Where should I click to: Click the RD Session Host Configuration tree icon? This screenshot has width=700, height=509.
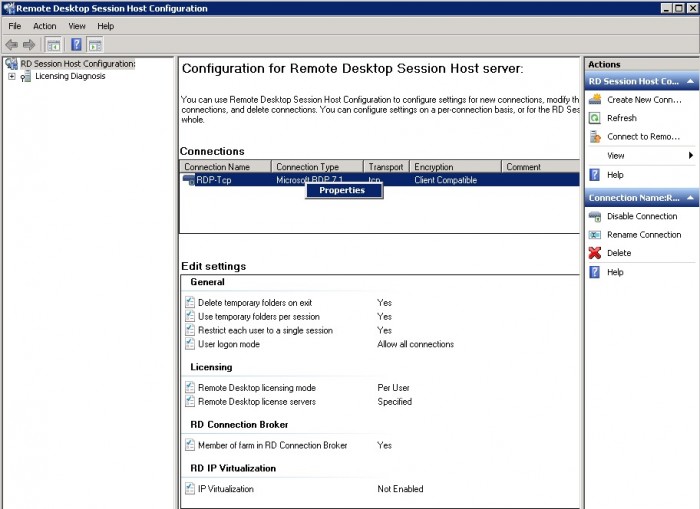(12, 64)
